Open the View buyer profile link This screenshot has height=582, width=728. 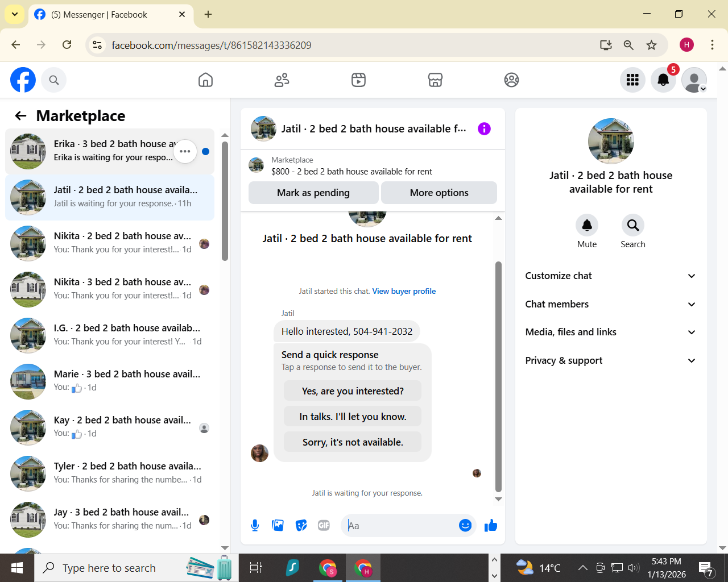point(404,292)
